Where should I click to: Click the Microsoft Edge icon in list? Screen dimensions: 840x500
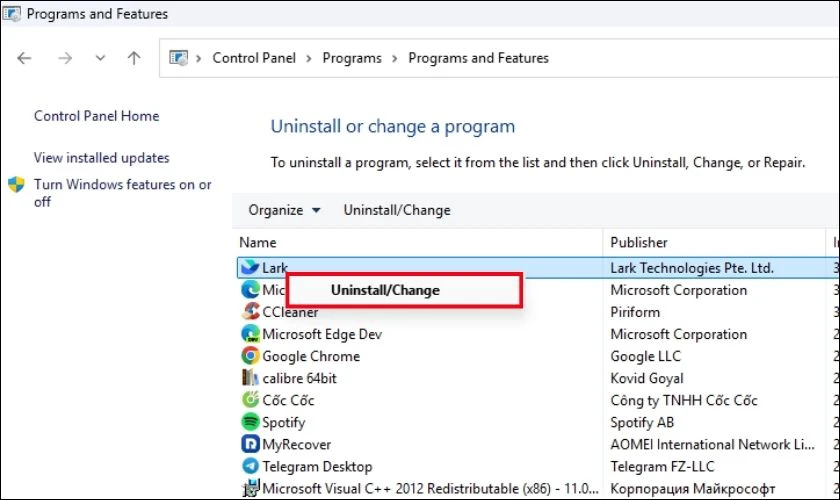pyautogui.click(x=250, y=289)
